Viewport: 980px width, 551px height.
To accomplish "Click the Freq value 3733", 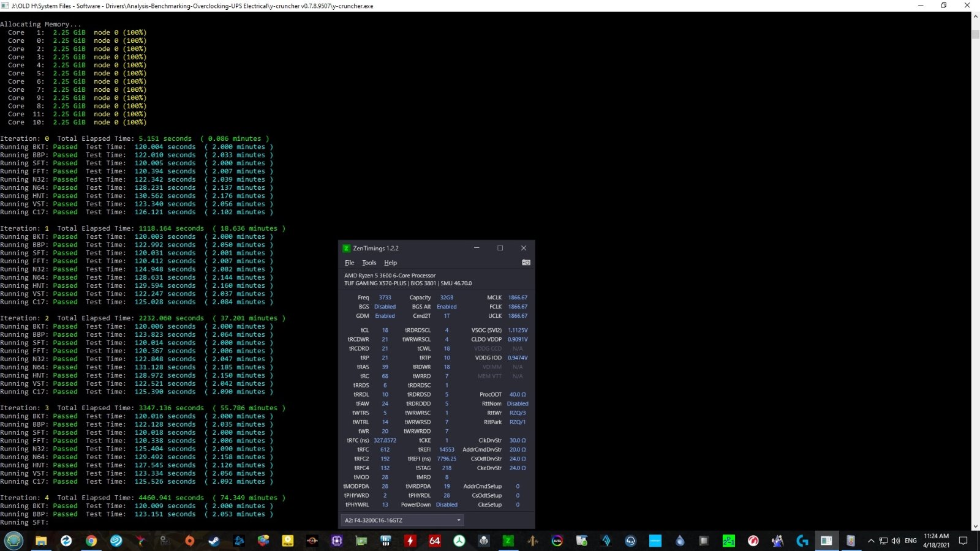I will click(x=385, y=298).
